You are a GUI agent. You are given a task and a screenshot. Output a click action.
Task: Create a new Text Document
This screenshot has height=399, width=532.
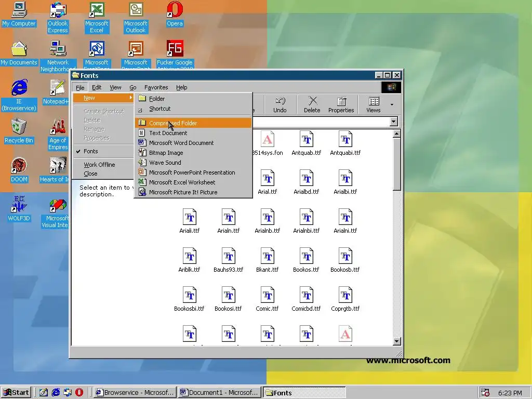[x=193, y=133]
